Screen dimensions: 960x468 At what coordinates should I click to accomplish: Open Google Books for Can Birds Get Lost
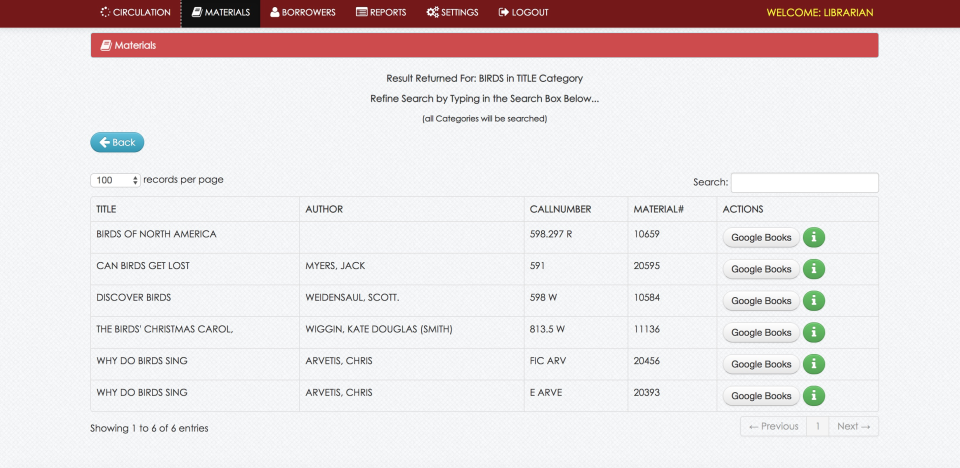[x=761, y=269]
